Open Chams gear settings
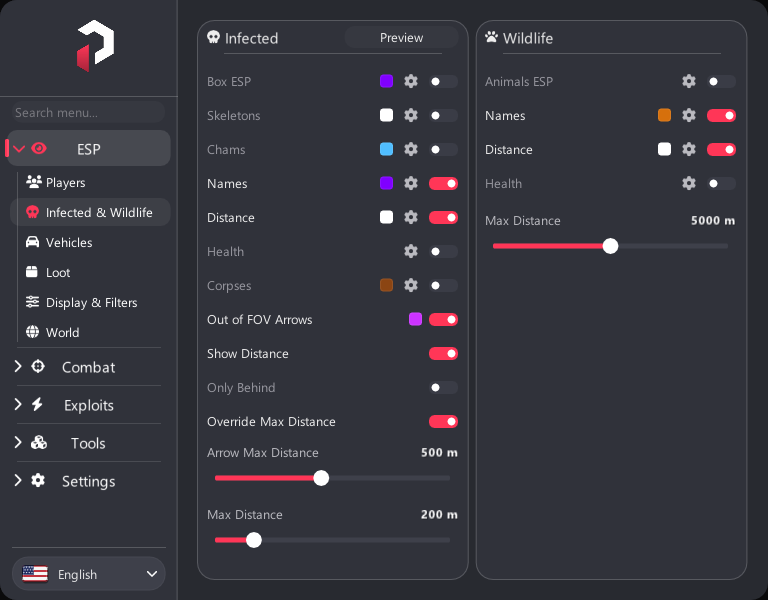768x600 pixels. click(x=410, y=149)
